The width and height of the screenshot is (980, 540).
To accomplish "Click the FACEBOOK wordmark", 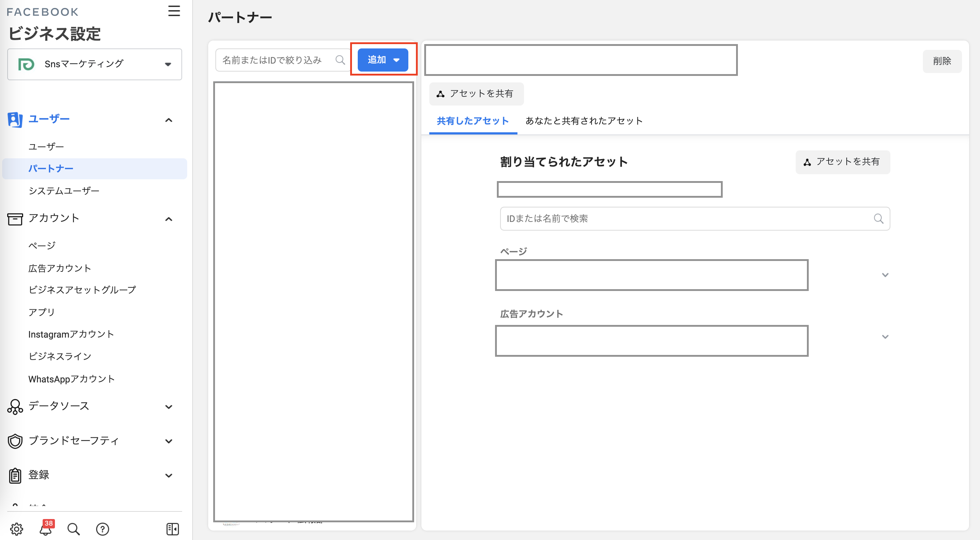I will pyautogui.click(x=43, y=12).
